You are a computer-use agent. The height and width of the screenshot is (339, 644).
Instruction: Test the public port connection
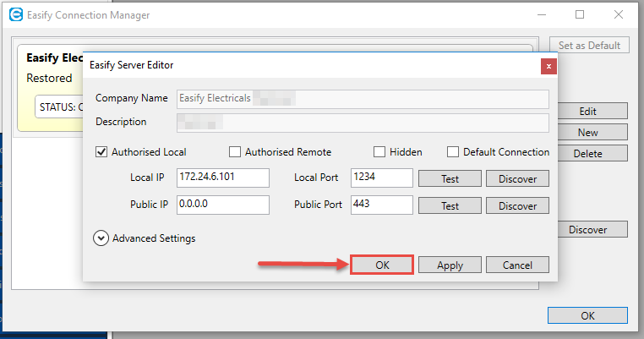pyautogui.click(x=450, y=205)
